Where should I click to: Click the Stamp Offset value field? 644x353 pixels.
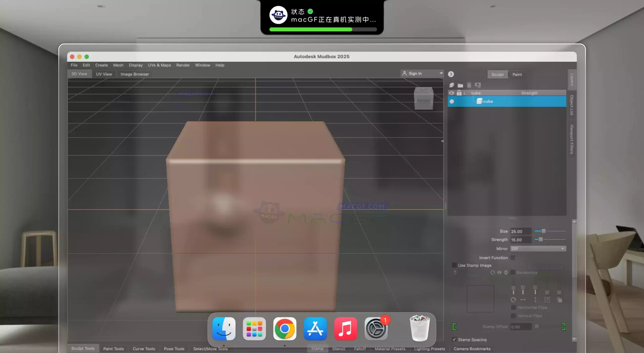[521, 327]
